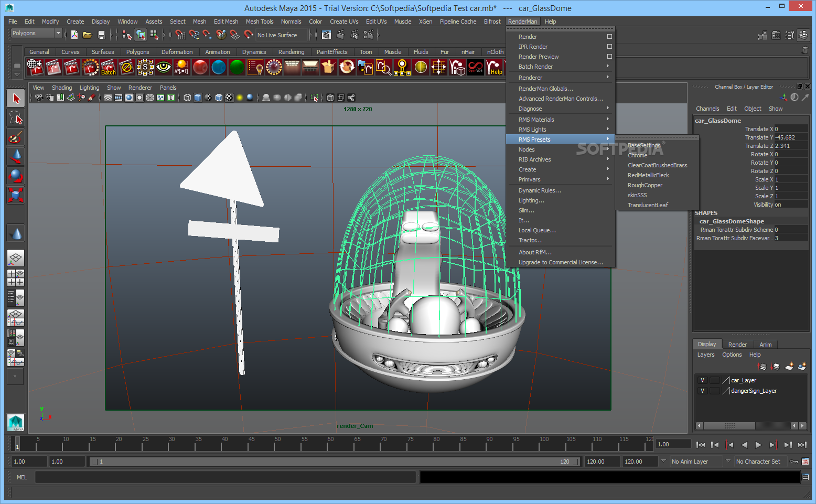
Task: Open the anim layer dropdown arrow
Action: pos(663,462)
